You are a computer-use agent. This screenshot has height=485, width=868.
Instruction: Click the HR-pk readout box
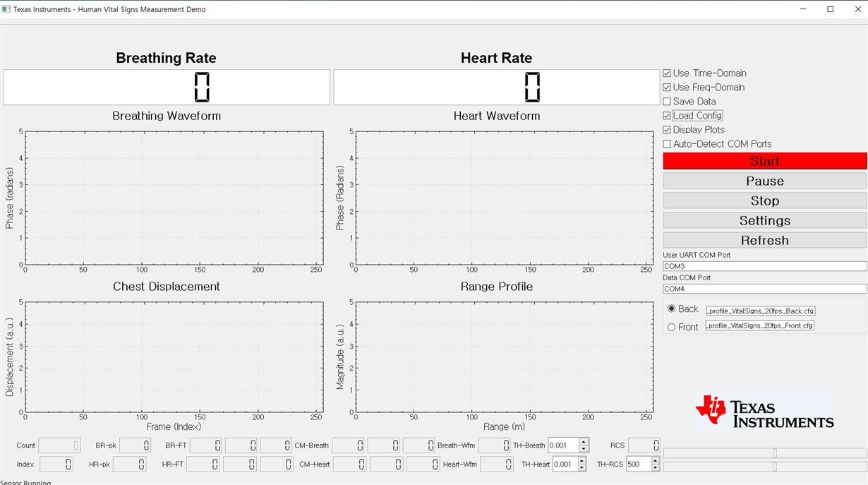coord(131,464)
